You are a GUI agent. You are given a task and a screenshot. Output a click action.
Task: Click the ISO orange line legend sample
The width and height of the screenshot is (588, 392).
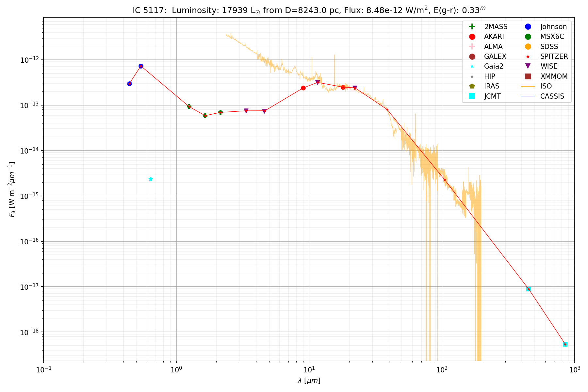coord(528,86)
